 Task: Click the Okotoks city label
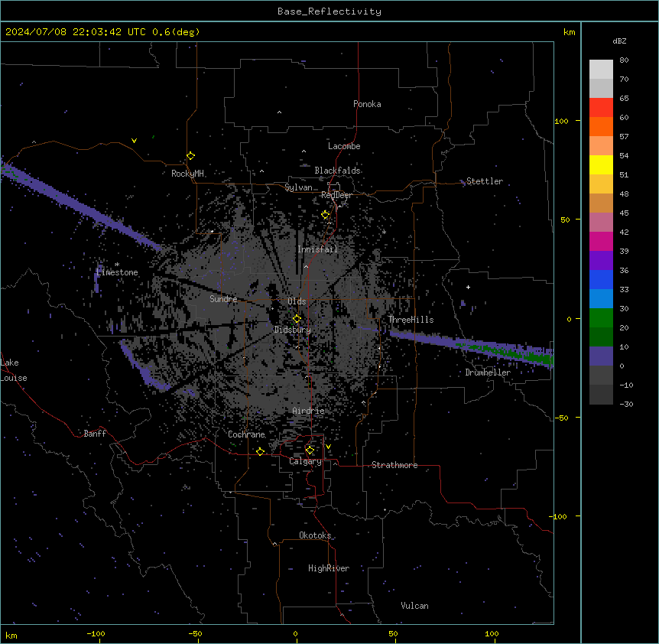click(315, 535)
